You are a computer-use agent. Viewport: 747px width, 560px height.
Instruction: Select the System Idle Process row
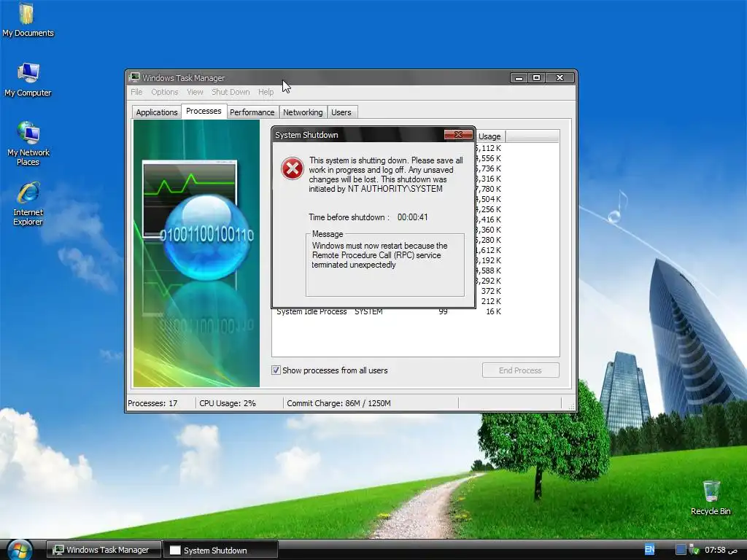(389, 311)
